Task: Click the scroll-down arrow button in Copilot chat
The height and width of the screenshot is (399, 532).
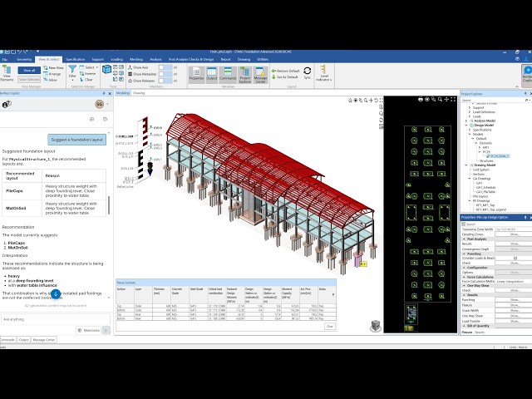Action: coord(56,294)
